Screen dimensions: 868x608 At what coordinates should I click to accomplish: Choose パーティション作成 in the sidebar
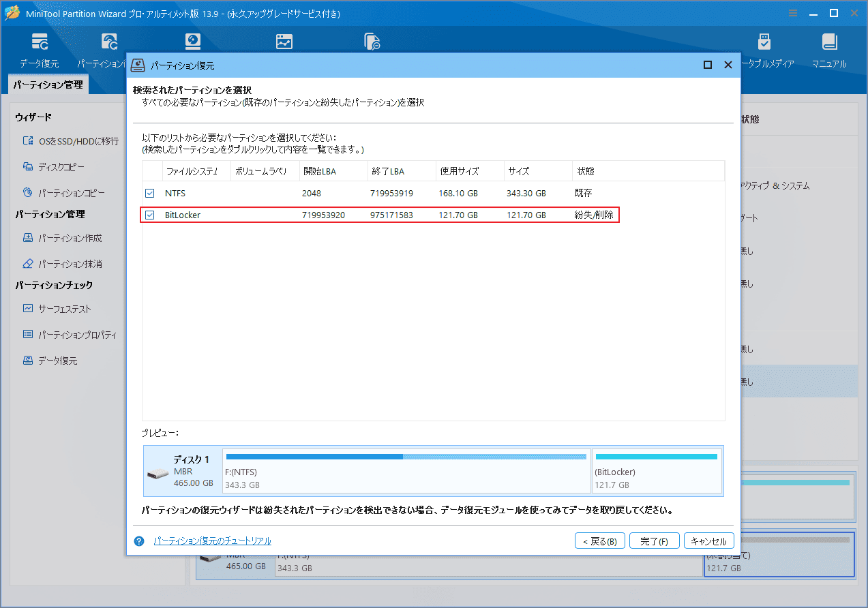(70, 238)
